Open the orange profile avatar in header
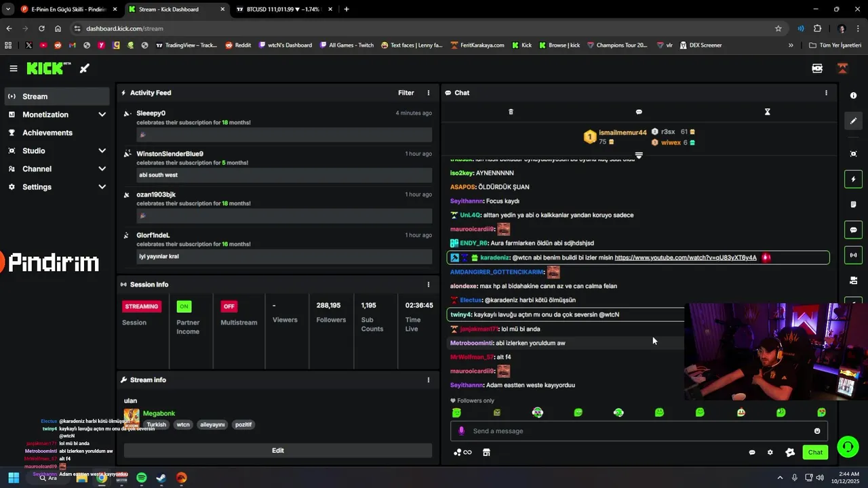868x488 pixels. click(842, 68)
